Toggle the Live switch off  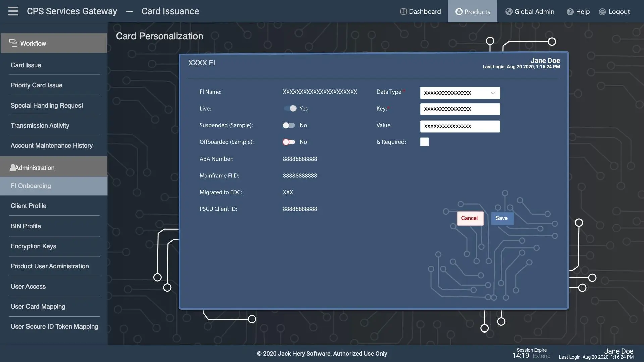(289, 108)
